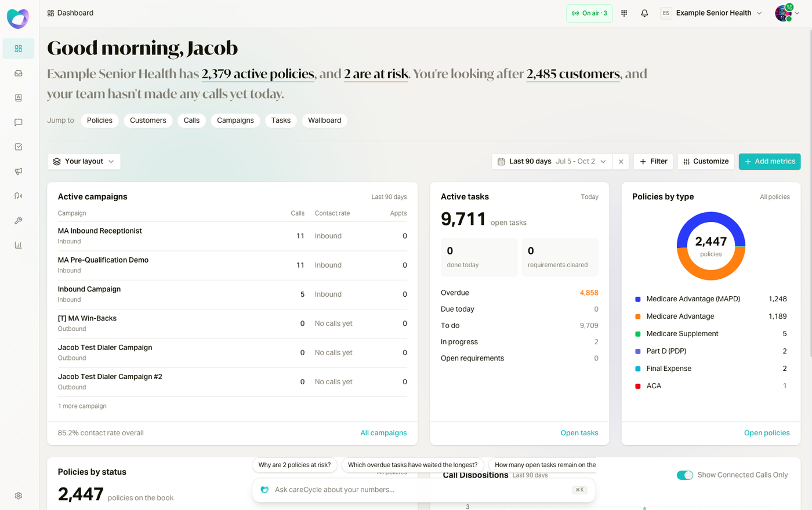
Task: Jump to Wallboard
Action: pos(325,121)
